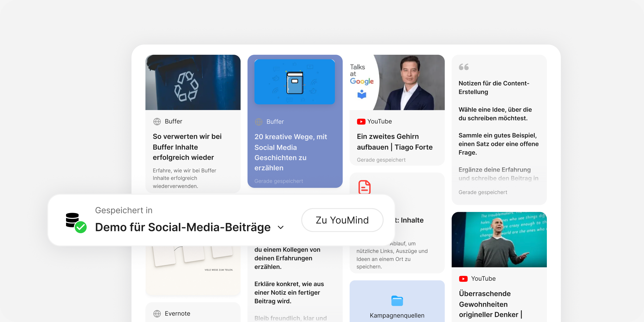Click the quotation mark icon on note card
The height and width of the screenshot is (322, 644).
(x=464, y=67)
